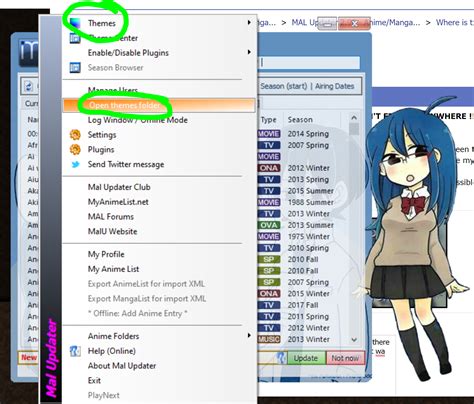Open My Anime List
The height and width of the screenshot is (404, 474).
tap(113, 269)
